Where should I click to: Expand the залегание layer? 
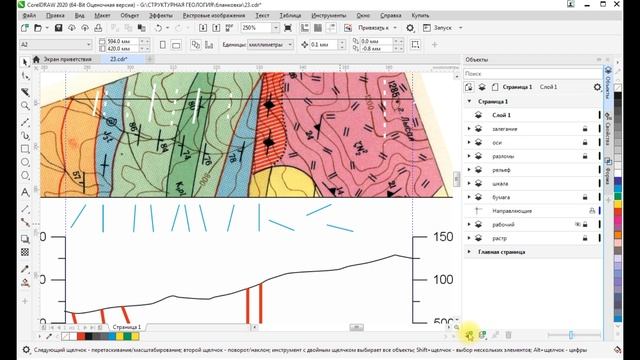tap(469, 129)
